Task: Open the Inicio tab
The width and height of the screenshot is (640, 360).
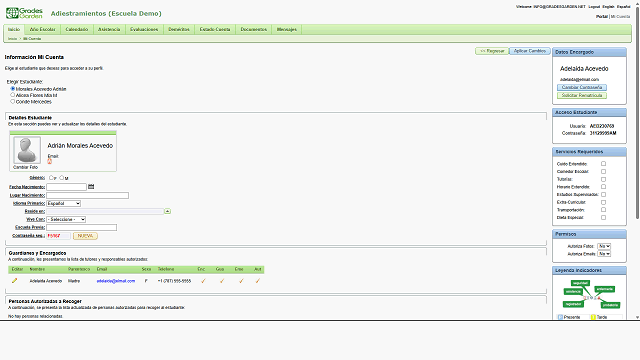Action: click(14, 29)
